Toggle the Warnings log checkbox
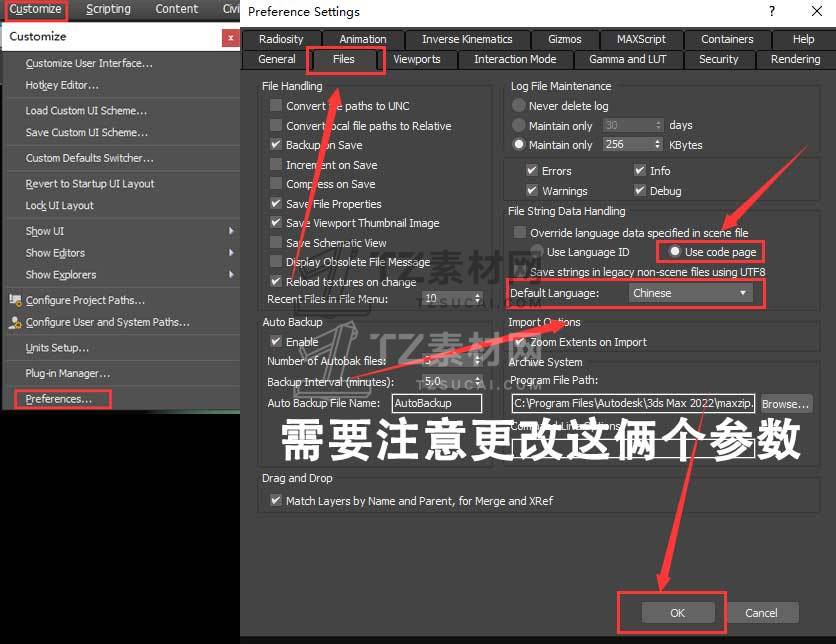The image size is (836, 644). pyautogui.click(x=532, y=190)
